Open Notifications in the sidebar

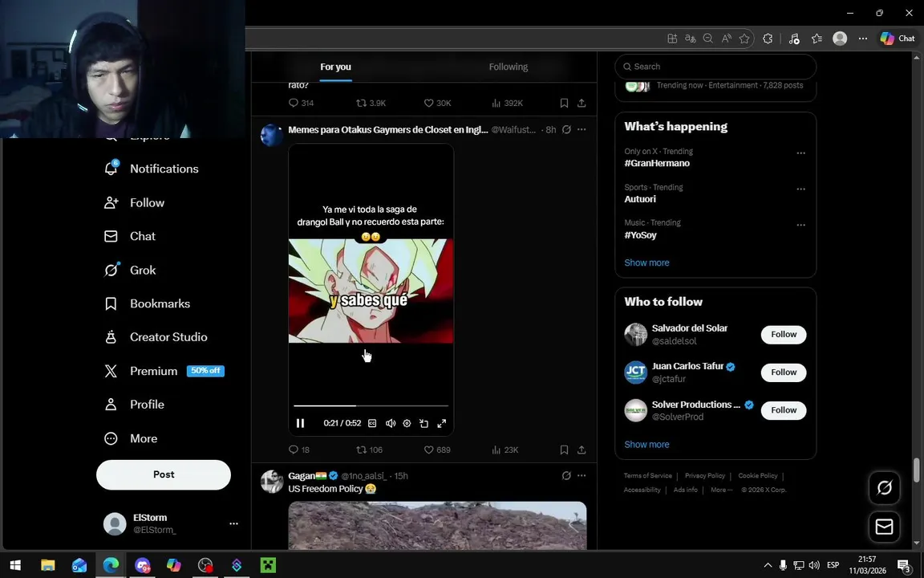152,169
